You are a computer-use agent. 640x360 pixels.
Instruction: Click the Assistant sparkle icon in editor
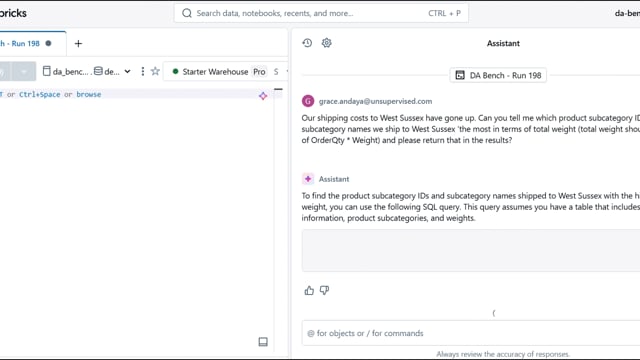[263, 96]
